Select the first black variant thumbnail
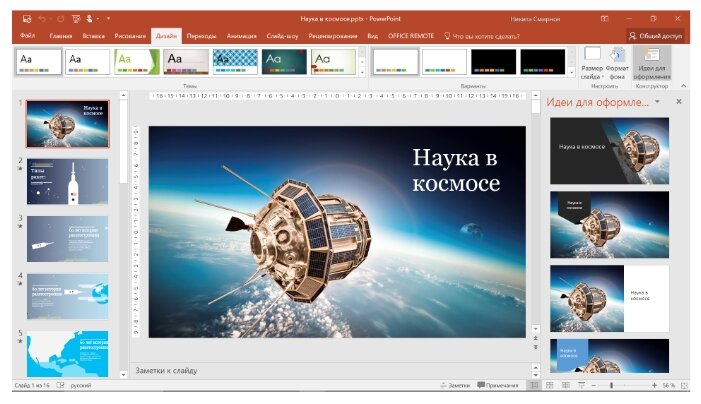The width and height of the screenshot is (701, 404). click(494, 62)
